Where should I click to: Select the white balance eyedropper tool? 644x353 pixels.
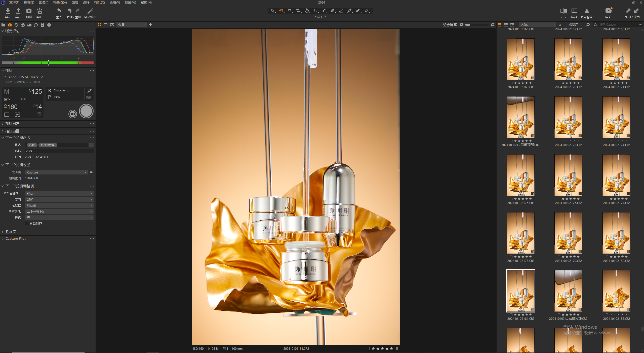350,11
